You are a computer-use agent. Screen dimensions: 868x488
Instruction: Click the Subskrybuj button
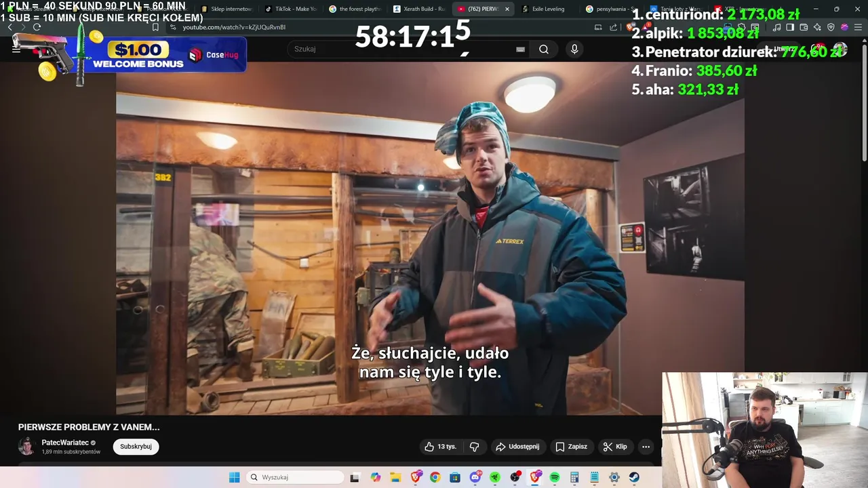pyautogui.click(x=136, y=447)
